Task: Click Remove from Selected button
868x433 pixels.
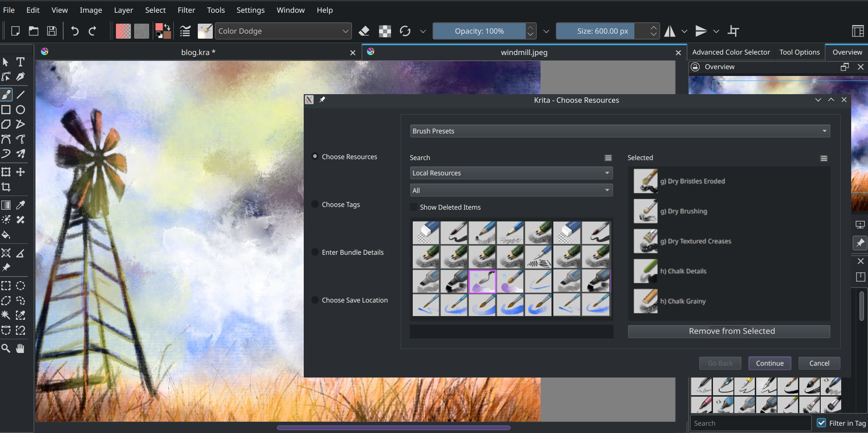Action: coord(729,331)
